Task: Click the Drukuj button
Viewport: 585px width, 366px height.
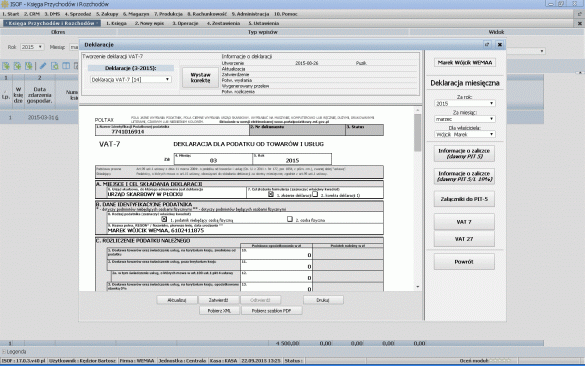Action: pos(323,300)
